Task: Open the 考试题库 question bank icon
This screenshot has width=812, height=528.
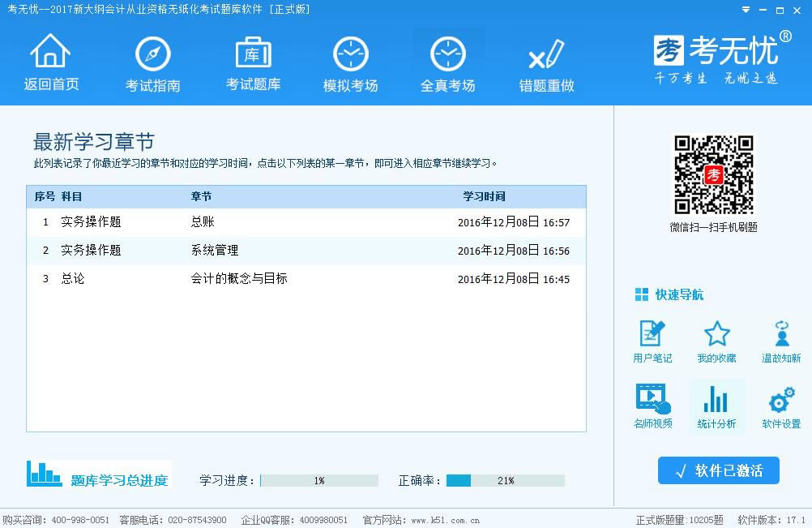Action: pyautogui.click(x=253, y=54)
